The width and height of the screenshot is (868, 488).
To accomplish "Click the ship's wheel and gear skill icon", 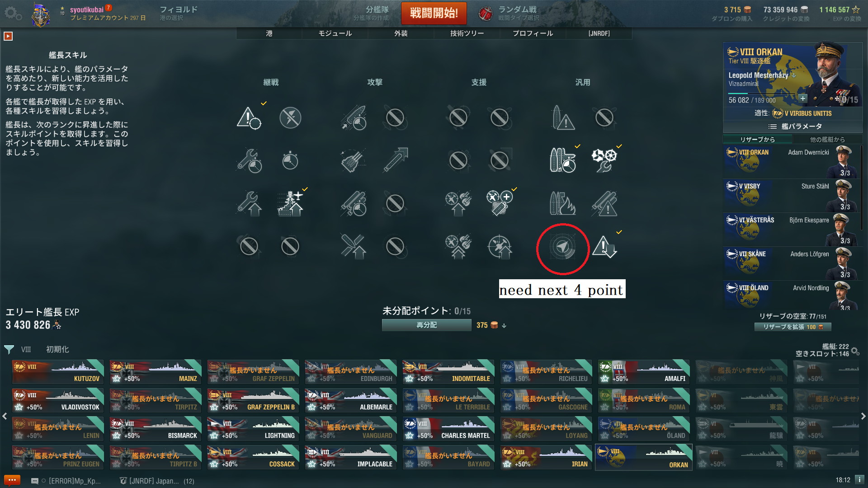I will coord(604,160).
